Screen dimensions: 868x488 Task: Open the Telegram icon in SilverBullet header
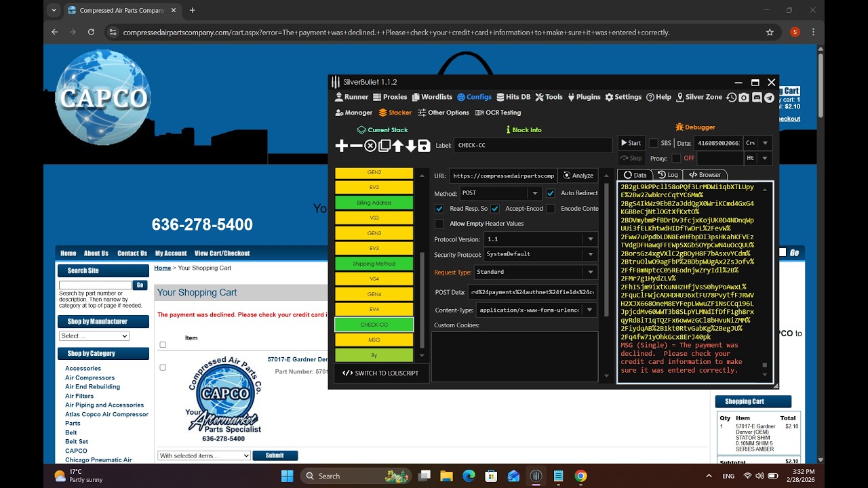tap(769, 98)
